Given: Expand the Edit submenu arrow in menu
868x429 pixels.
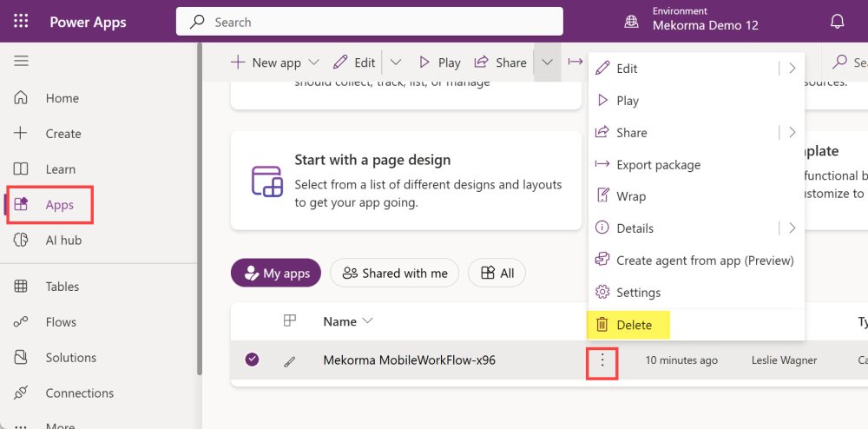Looking at the screenshot, I should pyautogui.click(x=792, y=69).
